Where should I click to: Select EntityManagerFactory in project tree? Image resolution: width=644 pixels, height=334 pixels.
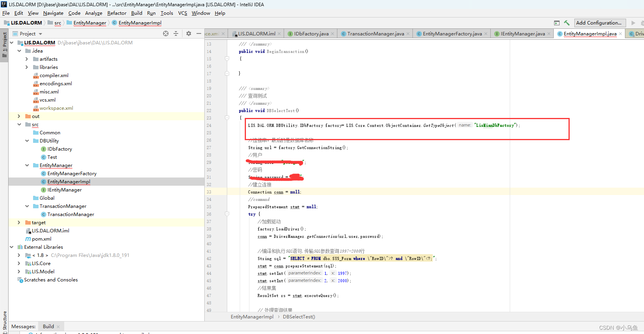pyautogui.click(x=72, y=174)
